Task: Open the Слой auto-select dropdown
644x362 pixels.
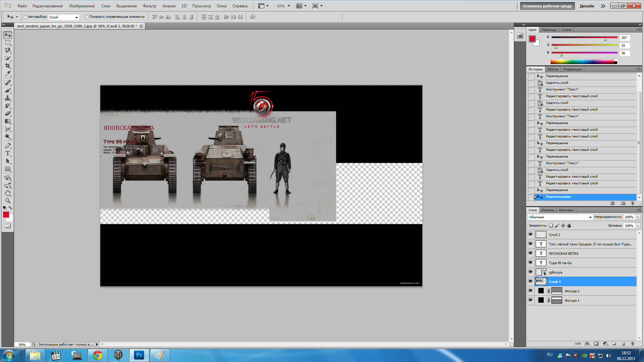Action: coord(64,17)
